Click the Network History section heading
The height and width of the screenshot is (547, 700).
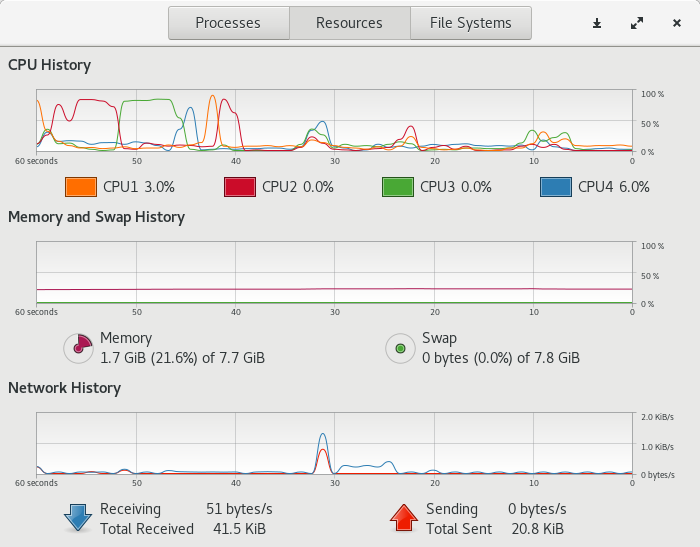64,387
